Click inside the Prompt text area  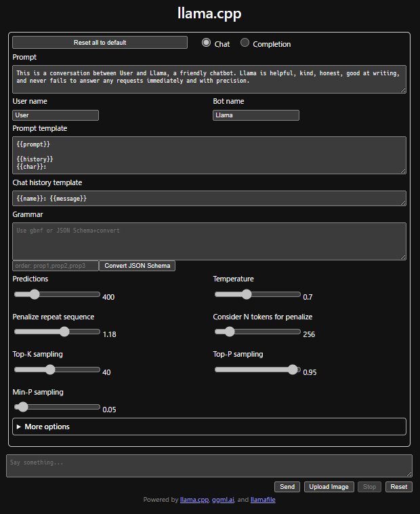pos(209,79)
